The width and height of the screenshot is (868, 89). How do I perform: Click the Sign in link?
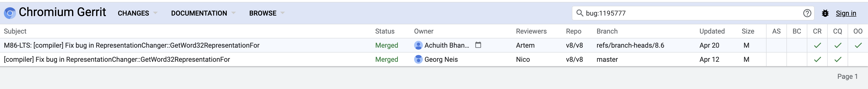tap(846, 13)
